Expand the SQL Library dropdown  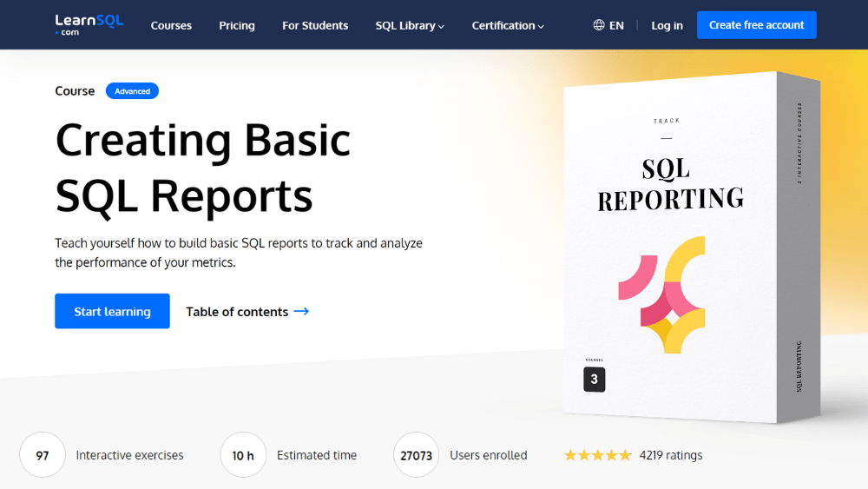[x=410, y=25]
